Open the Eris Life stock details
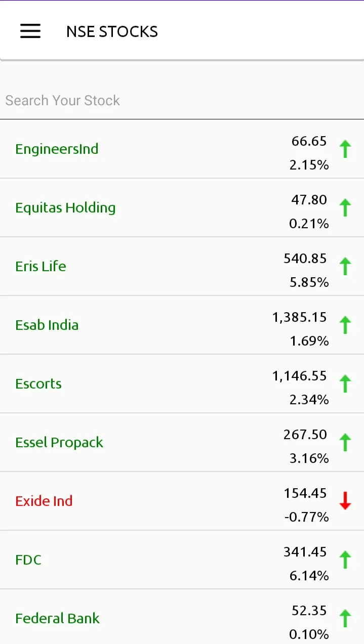 41,267
